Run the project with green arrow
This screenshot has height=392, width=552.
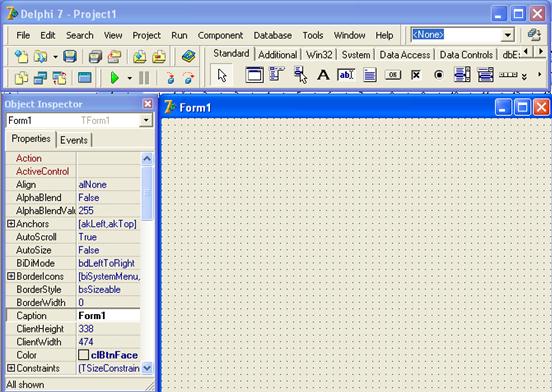click(114, 78)
